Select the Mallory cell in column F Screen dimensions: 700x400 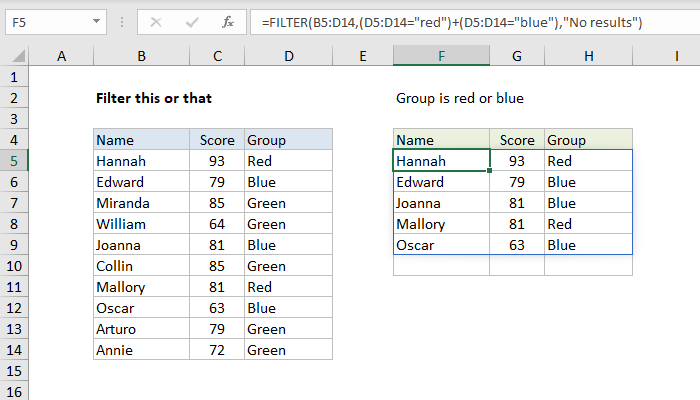coord(441,224)
